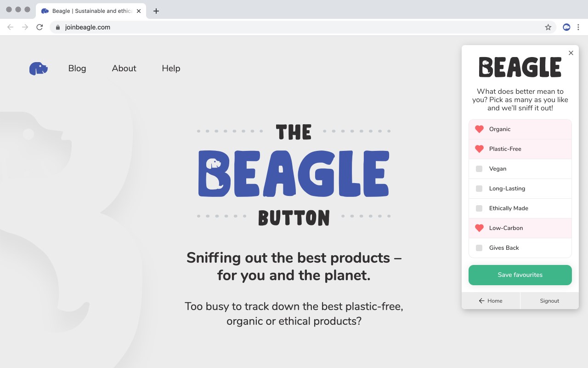The image size is (588, 368).
Task: Enable the Ethically Made preference
Action: tap(479, 208)
